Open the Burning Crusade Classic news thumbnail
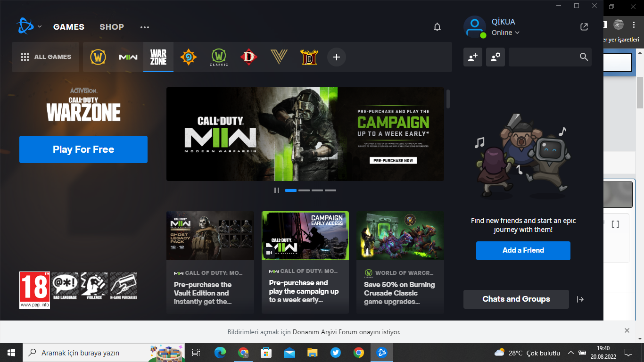Viewport: 644px width, 362px height. 400,236
